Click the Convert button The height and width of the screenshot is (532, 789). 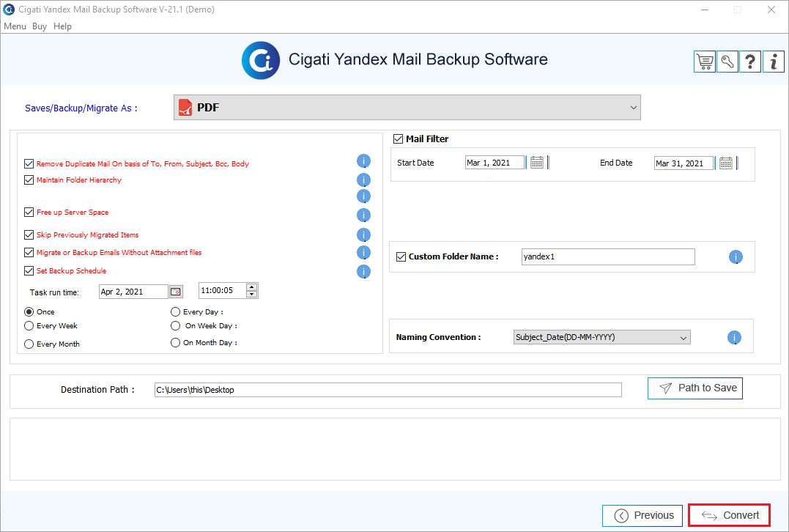pos(729,515)
